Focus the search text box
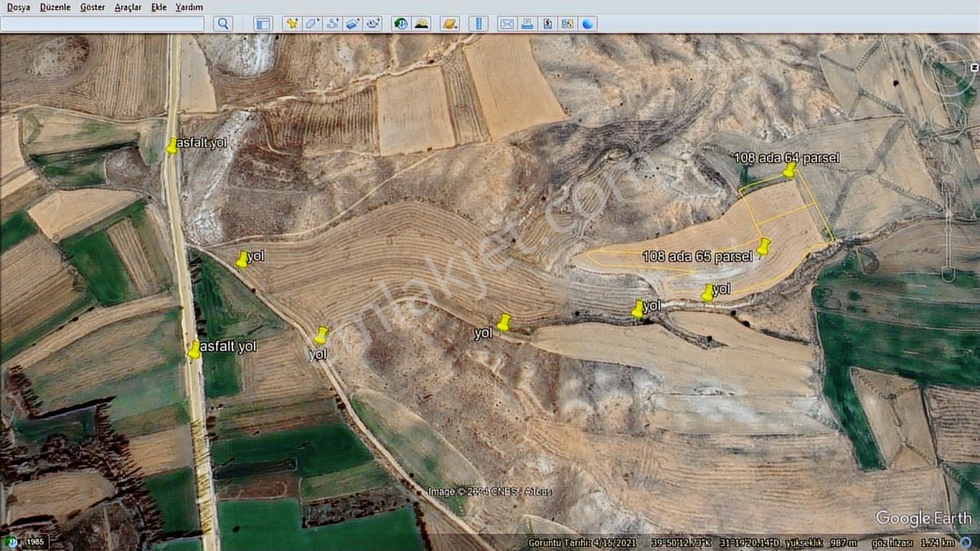Viewport: 980px width, 551px height. [x=102, y=24]
